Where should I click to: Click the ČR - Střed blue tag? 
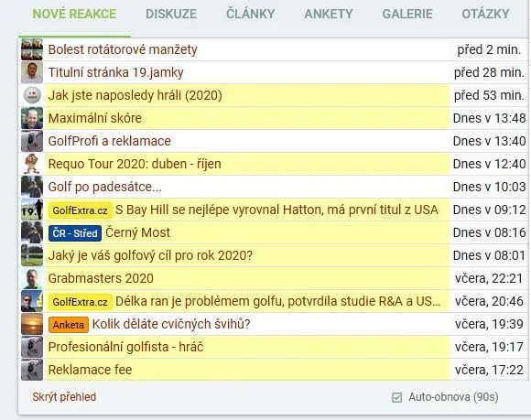[x=75, y=233]
